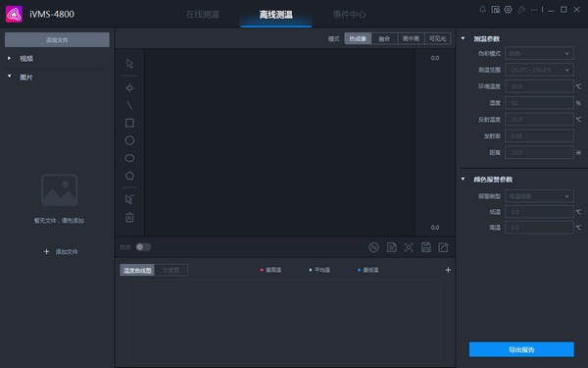Pick the rectangle region tool
The image size is (588, 368).
click(x=129, y=123)
